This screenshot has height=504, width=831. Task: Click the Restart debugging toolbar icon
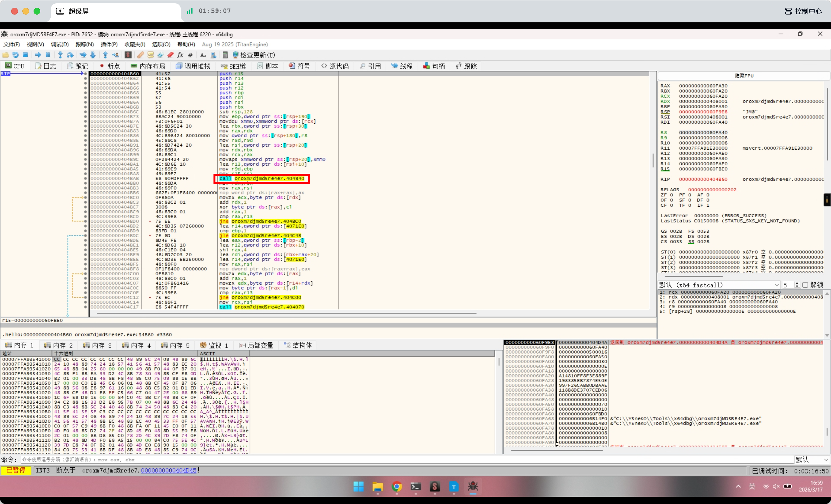(x=15, y=55)
